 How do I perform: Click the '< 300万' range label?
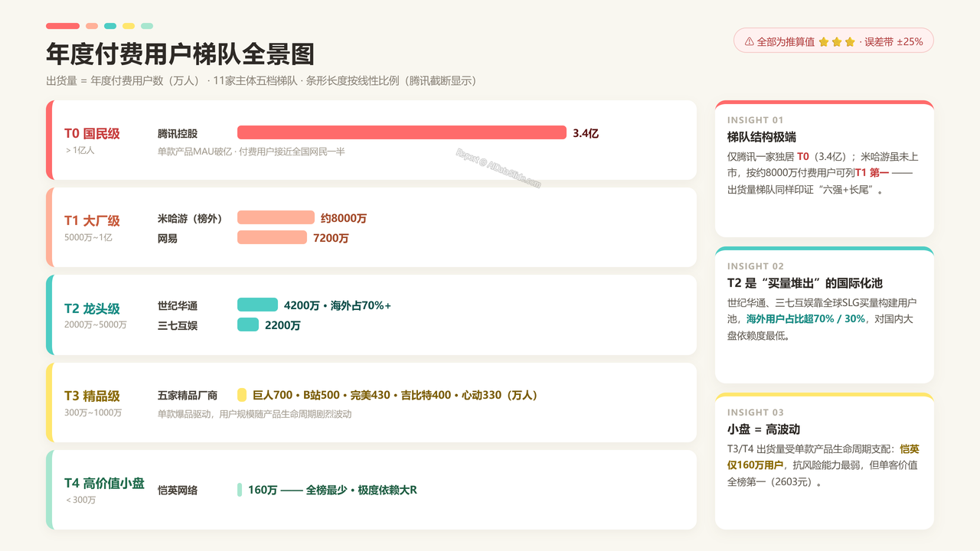[x=80, y=500]
